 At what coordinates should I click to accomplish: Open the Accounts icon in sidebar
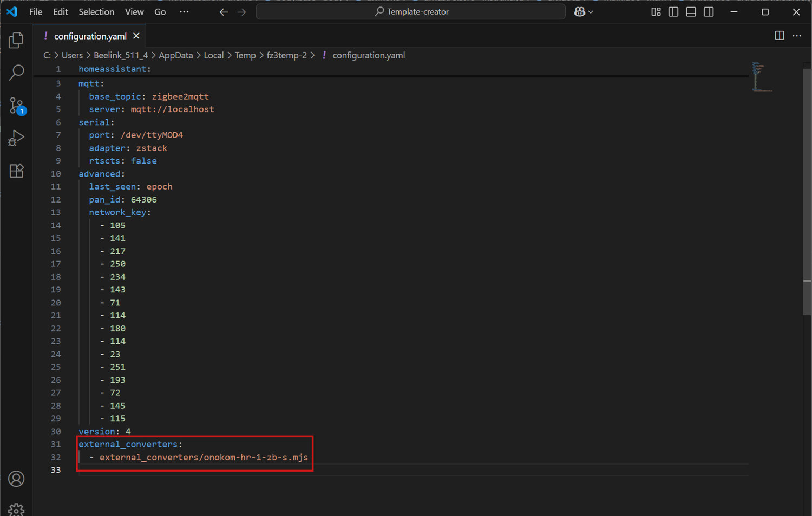tap(16, 479)
